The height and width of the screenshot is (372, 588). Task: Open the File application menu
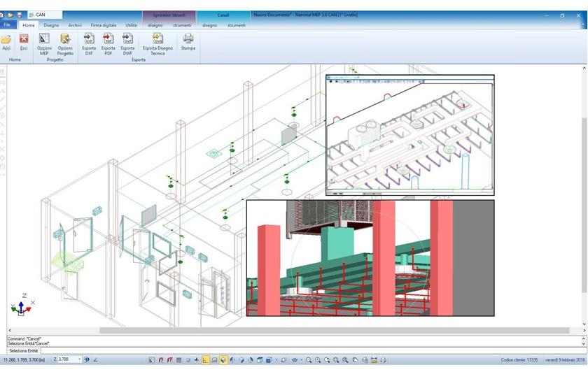pyautogui.click(x=7, y=25)
